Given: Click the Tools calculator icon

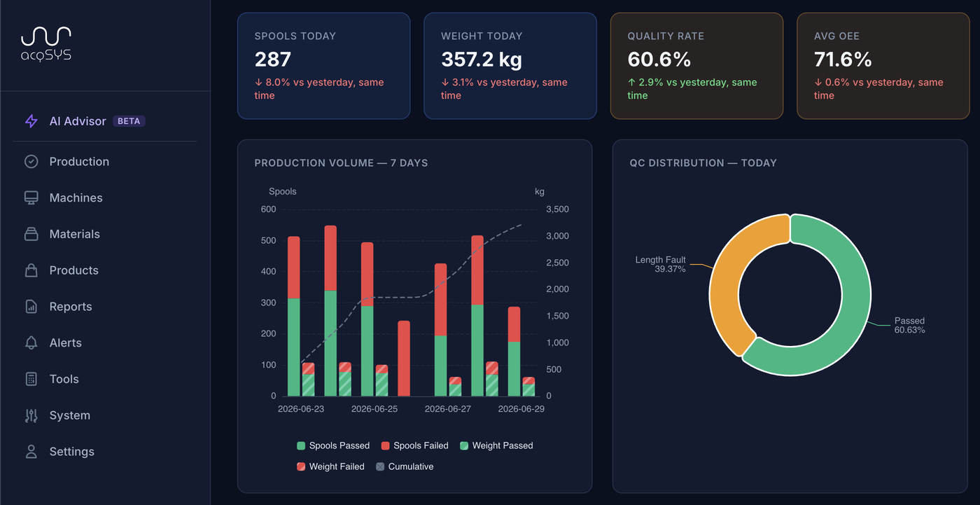Looking at the screenshot, I should 31,379.
